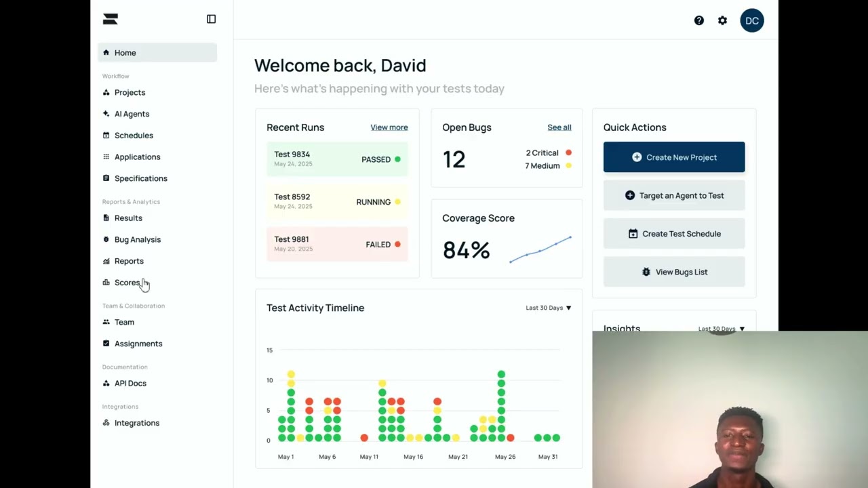Click the open bugs count 12
Image resolution: width=868 pixels, height=488 pixels.
tap(454, 160)
